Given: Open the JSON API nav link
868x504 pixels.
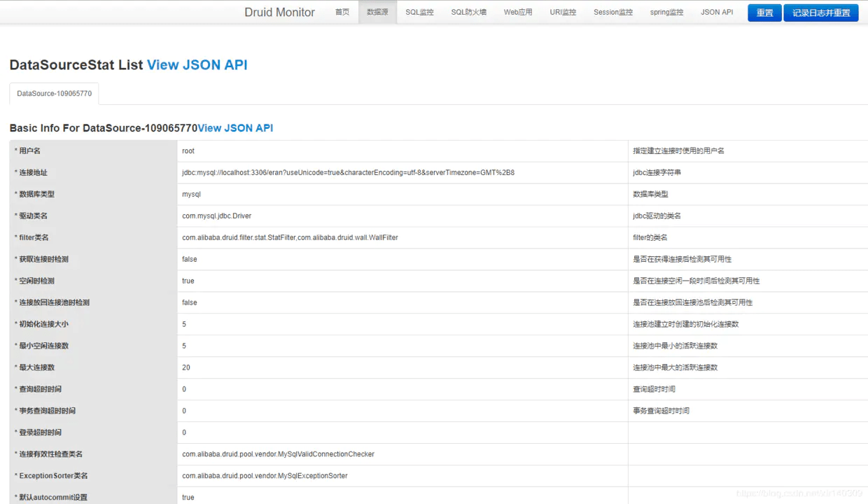Looking at the screenshot, I should (717, 13).
